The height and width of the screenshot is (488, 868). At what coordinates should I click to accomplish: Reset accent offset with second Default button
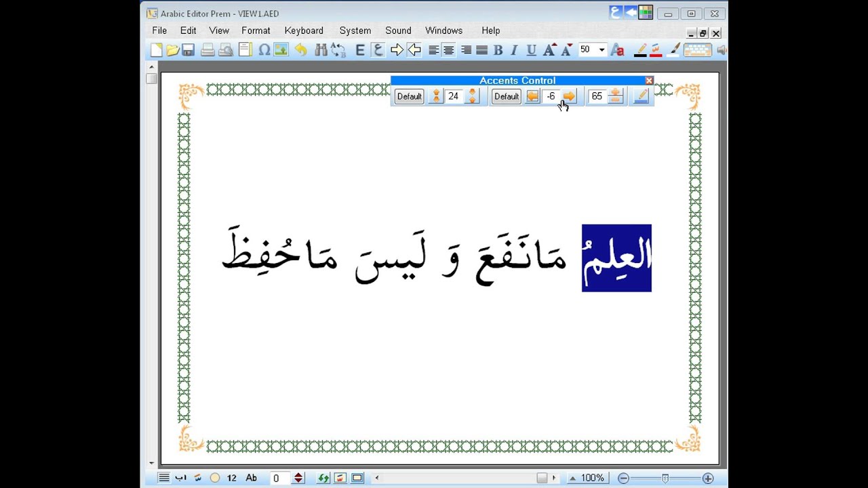[x=506, y=96]
